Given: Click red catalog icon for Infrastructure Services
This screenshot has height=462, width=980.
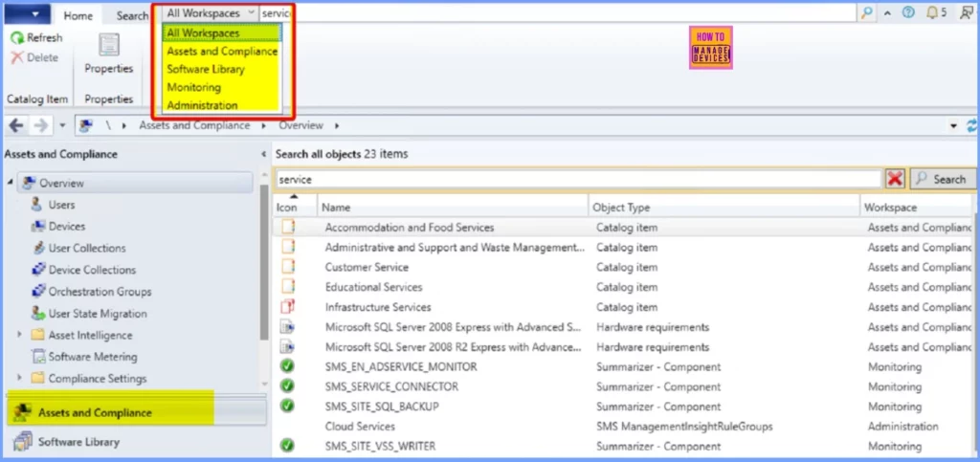Looking at the screenshot, I should point(287,306).
